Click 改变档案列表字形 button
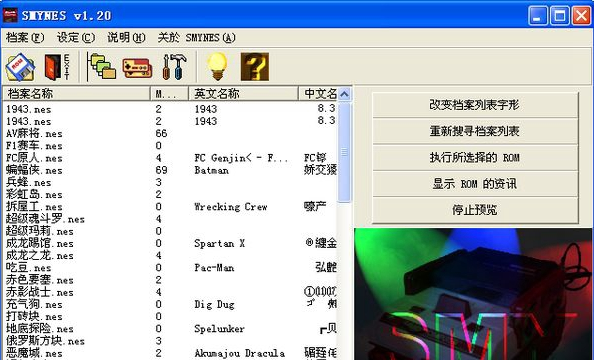Image resolution: width=594 pixels, height=361 pixels. click(x=475, y=105)
